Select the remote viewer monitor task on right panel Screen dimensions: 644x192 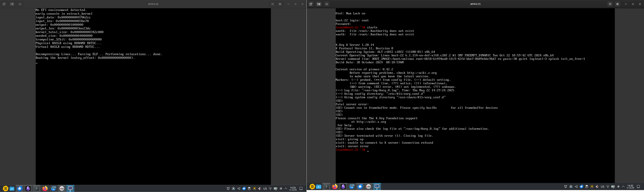pyautogui.click(x=377, y=186)
